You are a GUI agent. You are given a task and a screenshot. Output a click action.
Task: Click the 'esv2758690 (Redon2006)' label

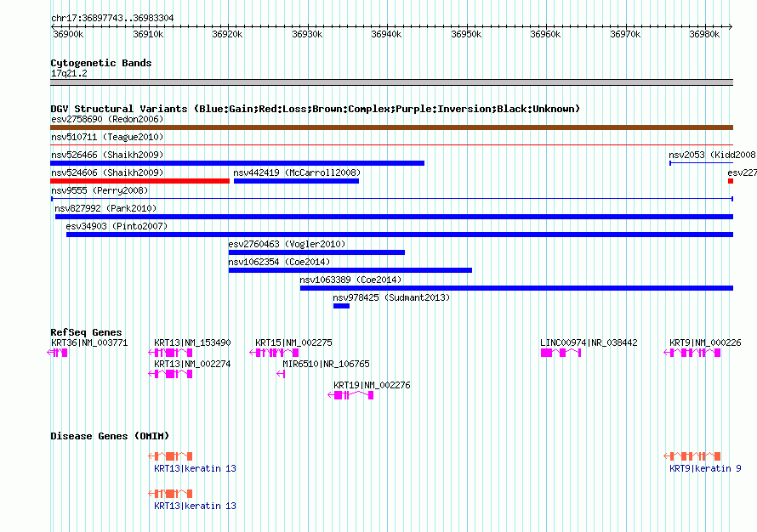point(107,119)
